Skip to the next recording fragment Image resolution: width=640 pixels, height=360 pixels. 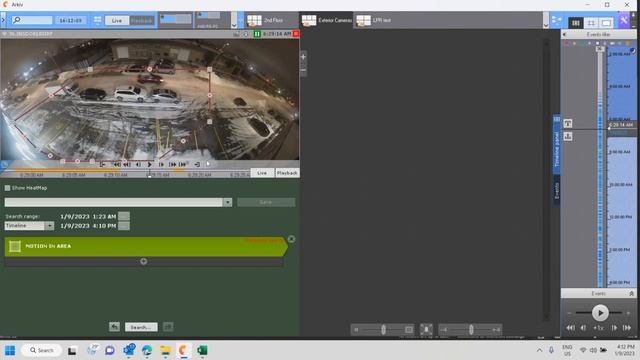coord(182,164)
